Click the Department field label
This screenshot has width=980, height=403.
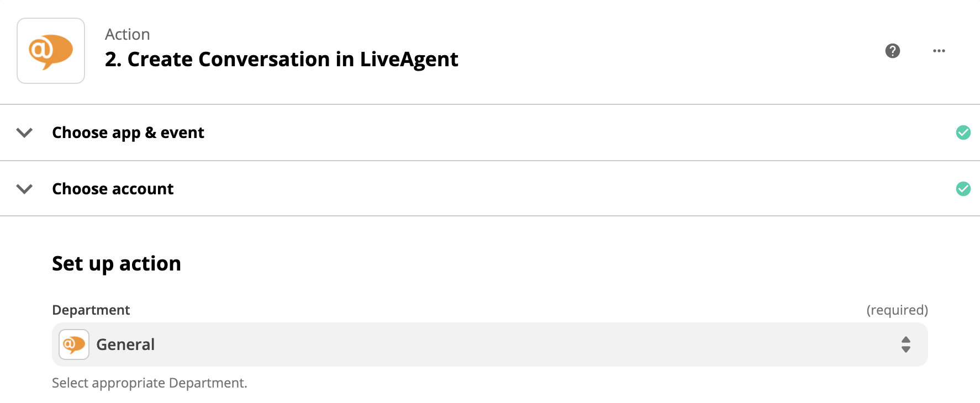click(91, 310)
